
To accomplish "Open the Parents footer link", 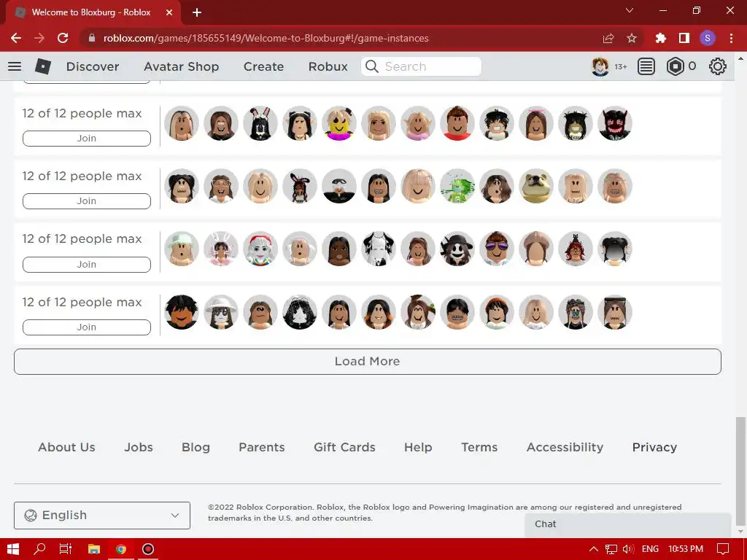I will point(262,447).
